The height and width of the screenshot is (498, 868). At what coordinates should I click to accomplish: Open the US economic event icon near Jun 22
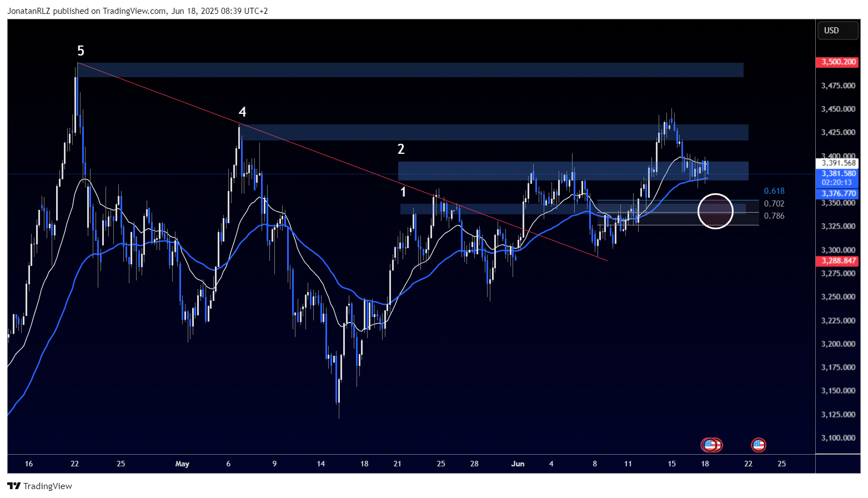point(758,445)
